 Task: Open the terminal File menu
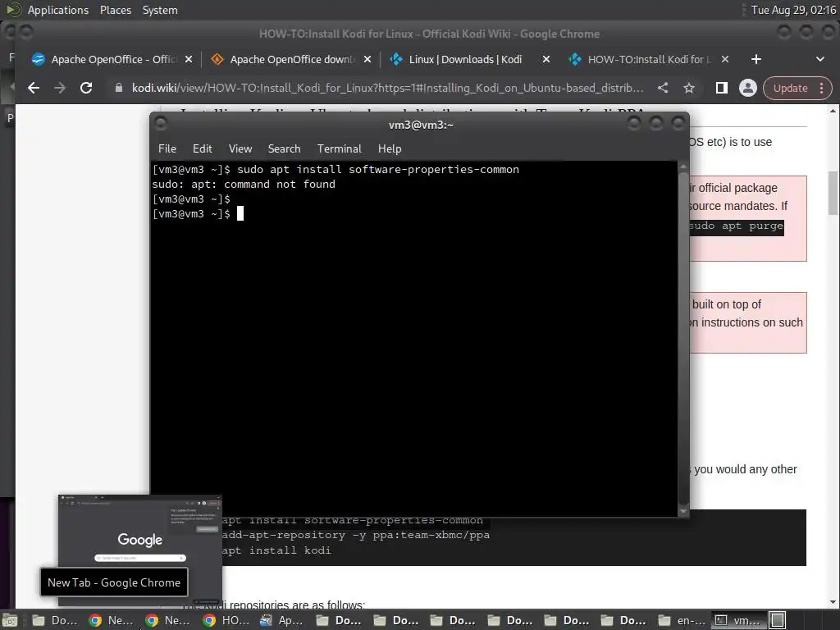167,148
